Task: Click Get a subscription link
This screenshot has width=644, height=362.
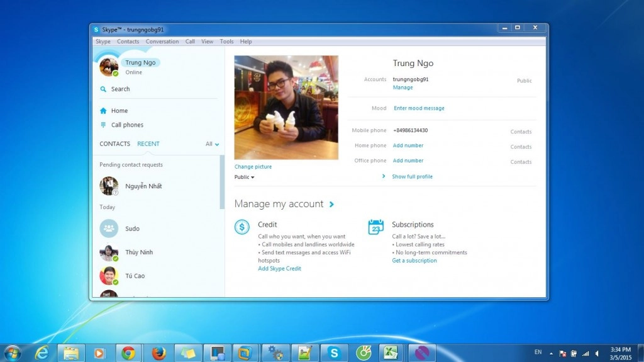Action: pyautogui.click(x=414, y=261)
